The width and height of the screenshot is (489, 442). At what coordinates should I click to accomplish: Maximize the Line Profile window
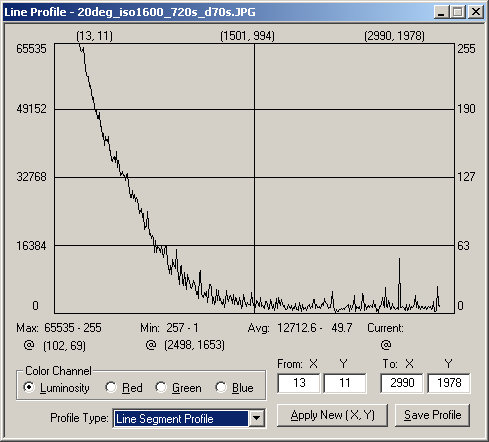pos(458,12)
